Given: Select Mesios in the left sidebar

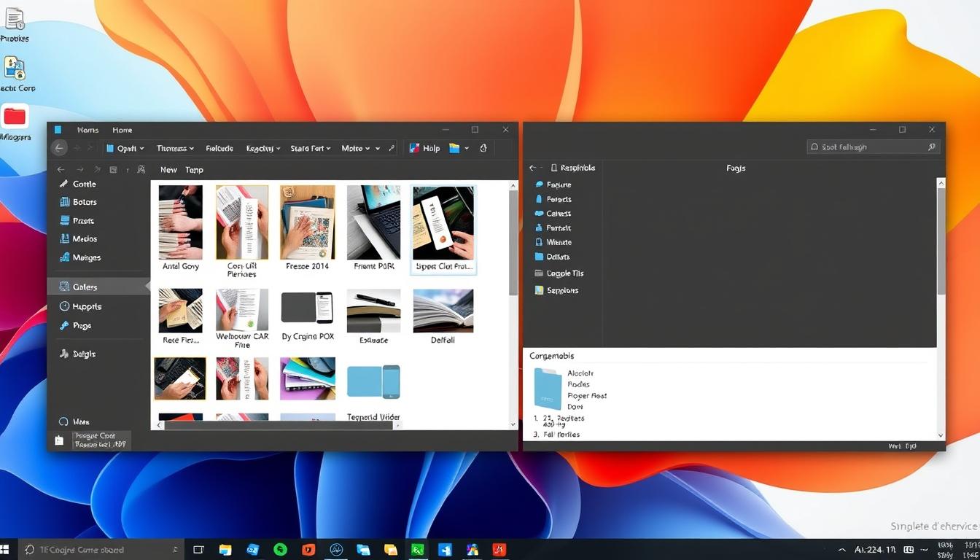Looking at the screenshot, I should 78,239.
